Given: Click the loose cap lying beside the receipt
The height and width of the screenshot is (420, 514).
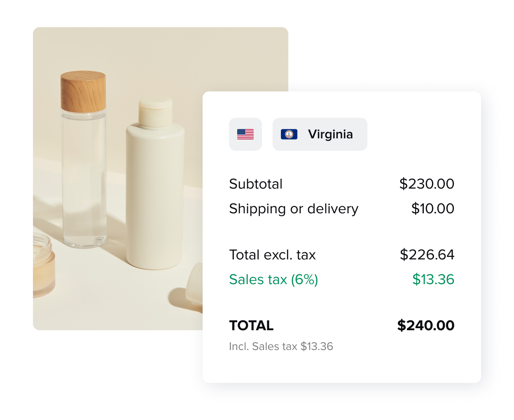Looking at the screenshot, I should click(194, 284).
